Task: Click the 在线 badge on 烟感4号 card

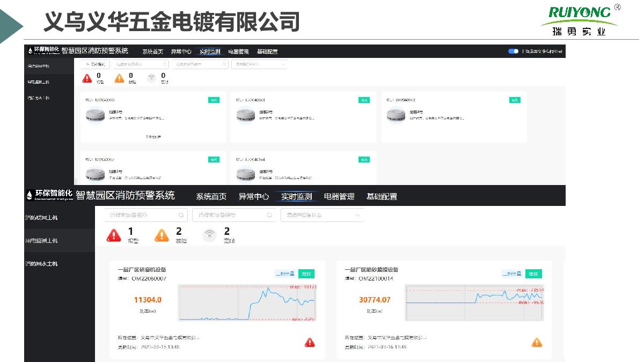Action: point(515,100)
